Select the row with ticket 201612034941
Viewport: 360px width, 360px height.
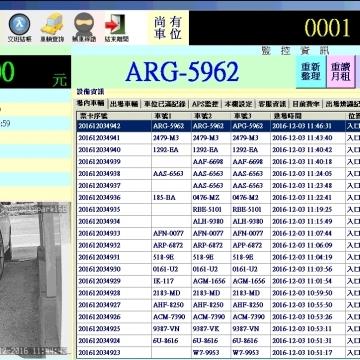pos(218,138)
